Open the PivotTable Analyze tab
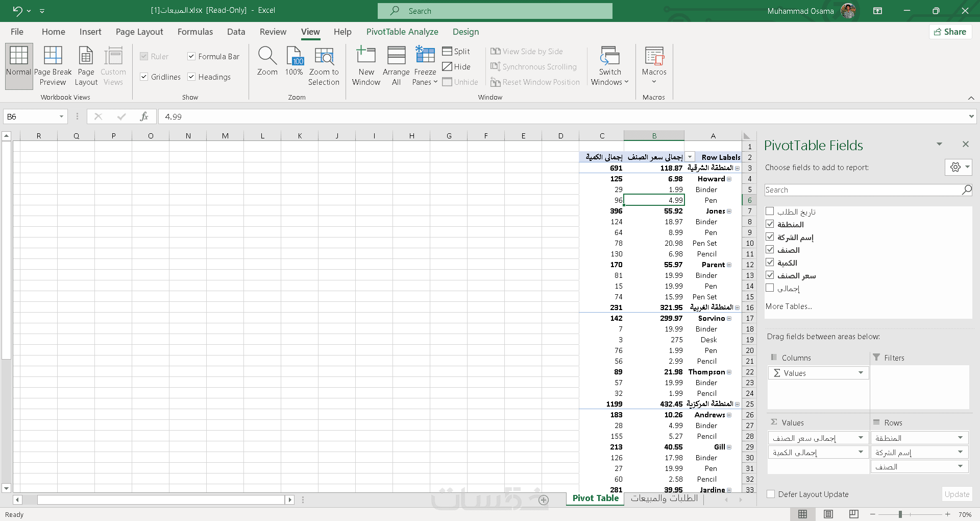 pos(402,32)
